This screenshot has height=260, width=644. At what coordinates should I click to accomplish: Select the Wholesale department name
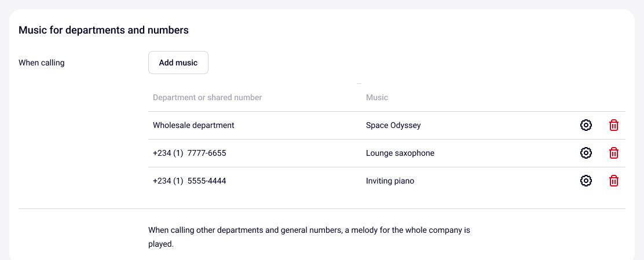point(193,125)
